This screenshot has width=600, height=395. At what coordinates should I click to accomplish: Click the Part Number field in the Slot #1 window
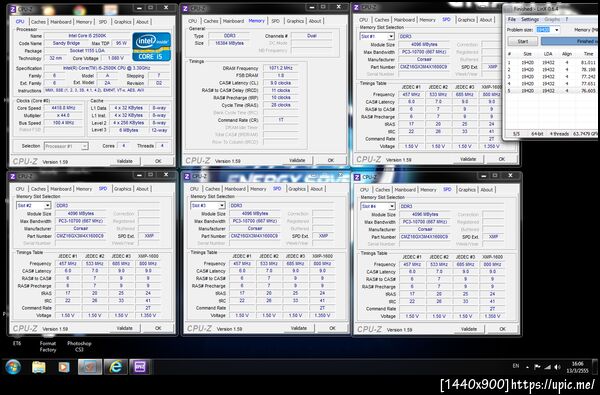[424, 67]
